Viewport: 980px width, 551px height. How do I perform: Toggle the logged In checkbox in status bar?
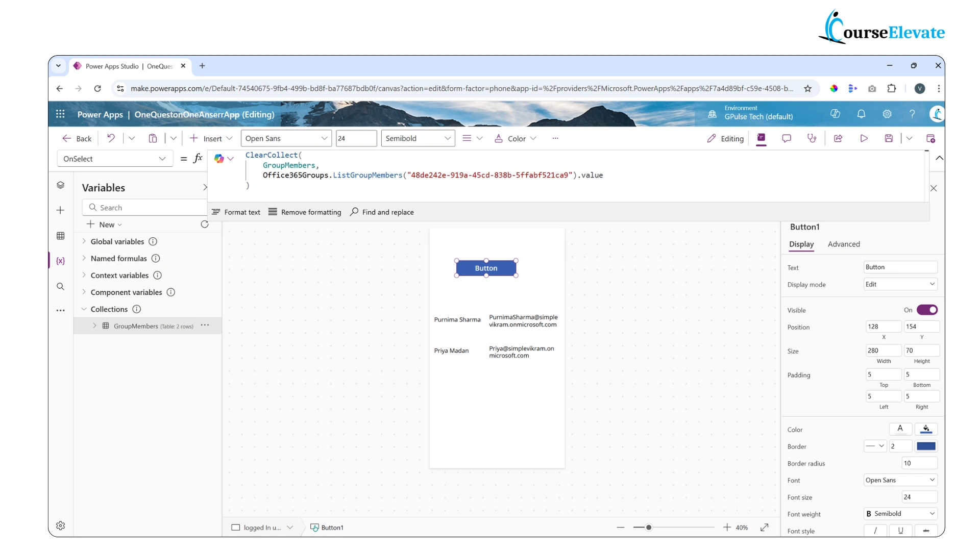[x=235, y=528]
